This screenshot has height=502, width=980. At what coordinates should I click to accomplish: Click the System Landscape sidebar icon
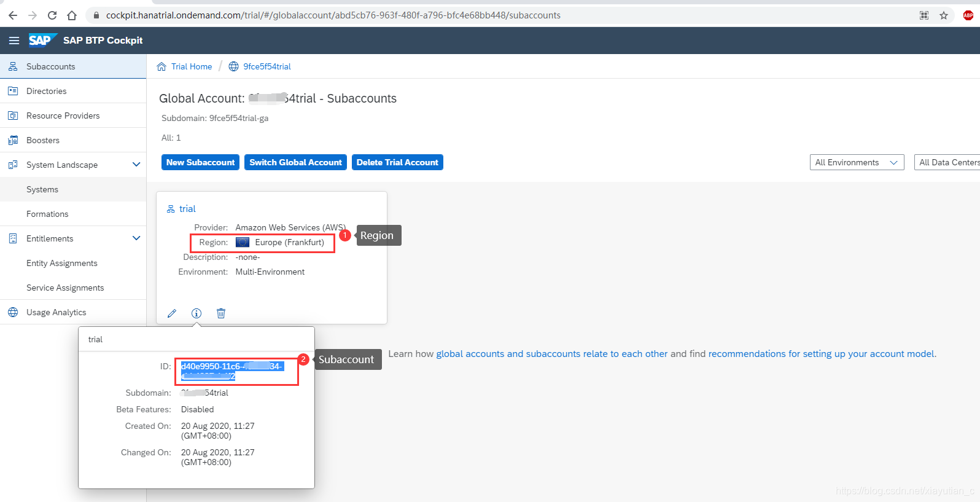[x=13, y=165]
